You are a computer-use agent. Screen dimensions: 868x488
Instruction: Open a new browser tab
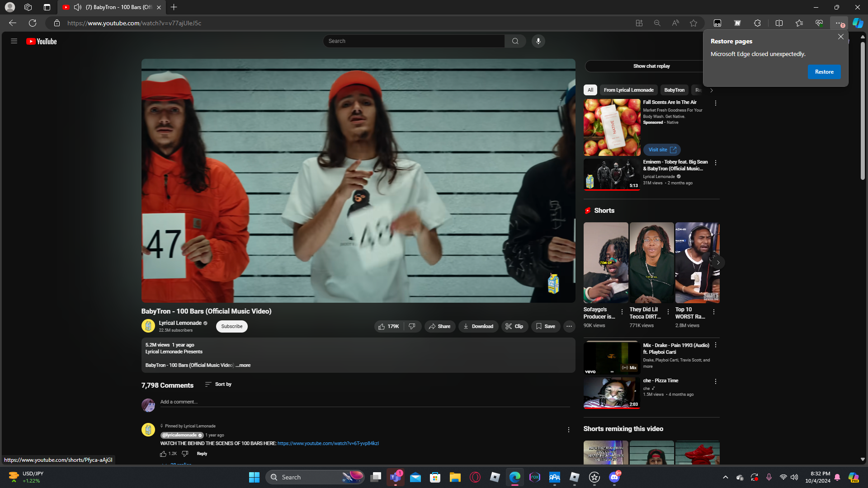[174, 7]
